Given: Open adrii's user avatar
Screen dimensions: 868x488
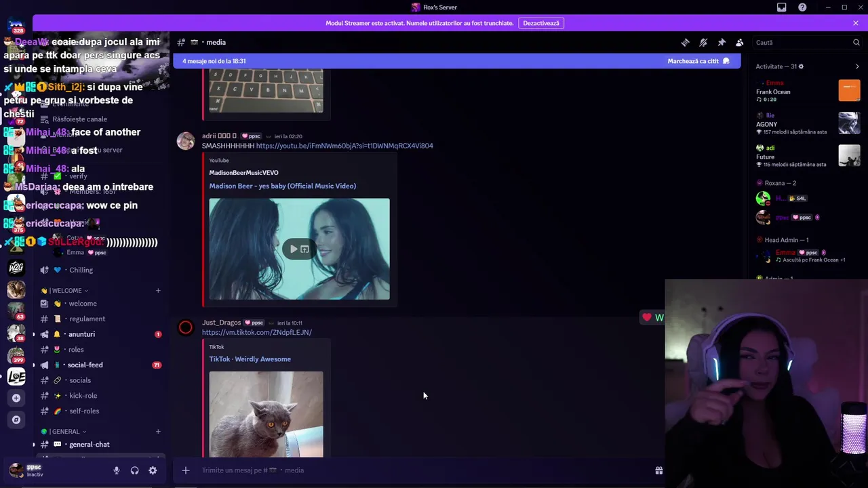Looking at the screenshot, I should (186, 141).
